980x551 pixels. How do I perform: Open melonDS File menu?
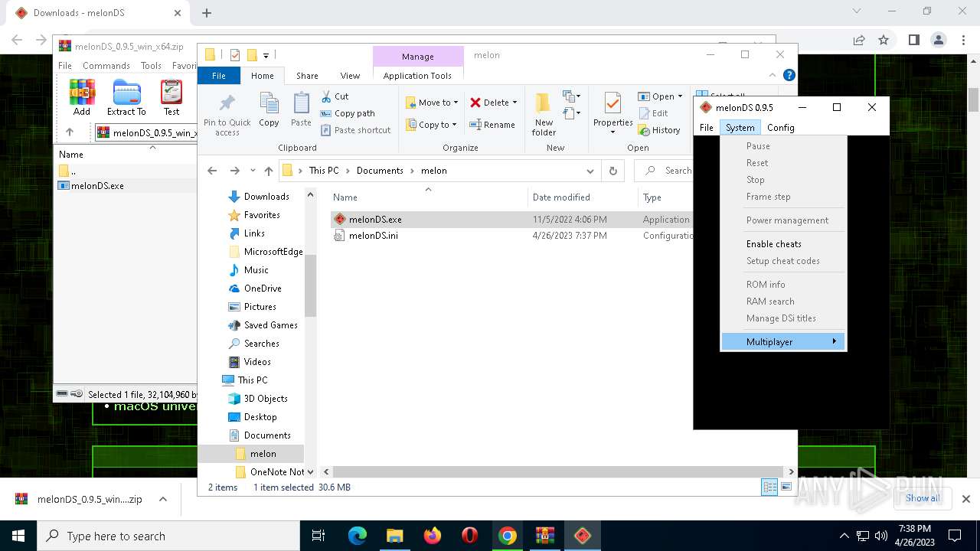pyautogui.click(x=707, y=128)
